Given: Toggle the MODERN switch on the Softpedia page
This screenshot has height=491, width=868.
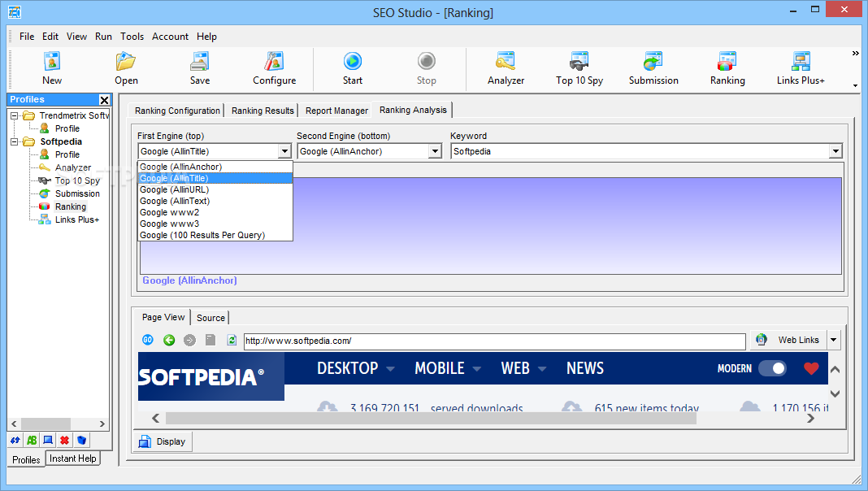Looking at the screenshot, I should click(x=772, y=368).
